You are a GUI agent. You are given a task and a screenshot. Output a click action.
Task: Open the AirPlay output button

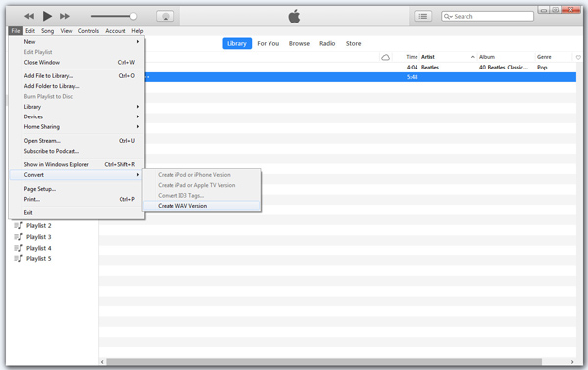[x=165, y=16]
